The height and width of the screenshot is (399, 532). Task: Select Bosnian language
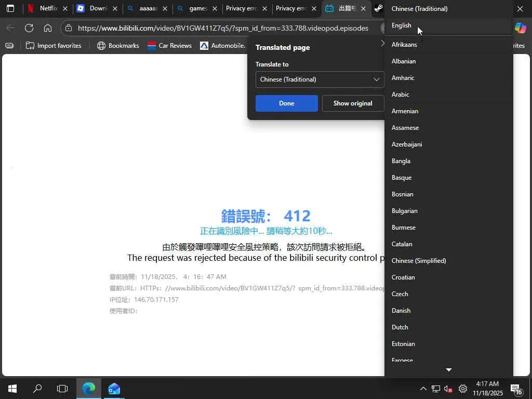point(448,194)
